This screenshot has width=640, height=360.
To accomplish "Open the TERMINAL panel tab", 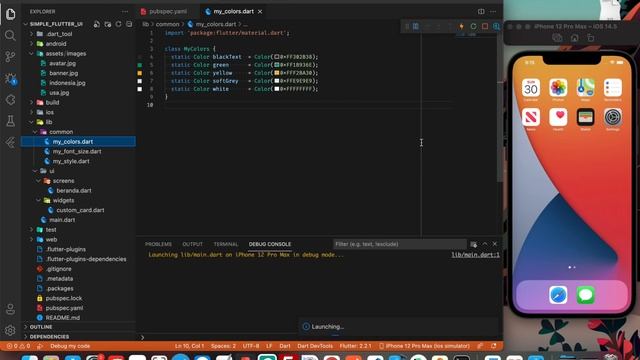I will pos(226,244).
